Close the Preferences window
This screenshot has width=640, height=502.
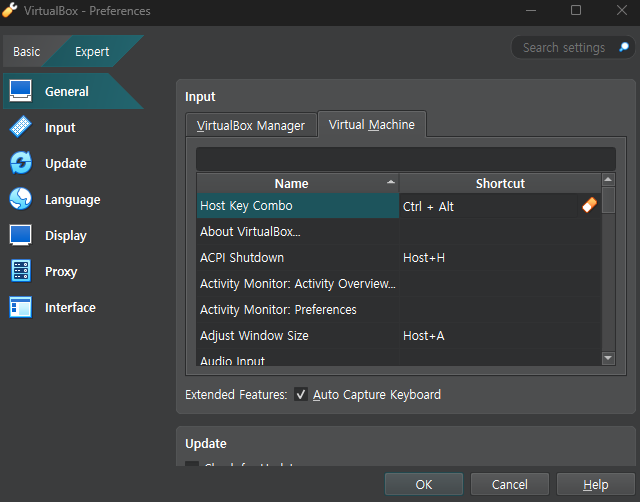click(x=622, y=10)
